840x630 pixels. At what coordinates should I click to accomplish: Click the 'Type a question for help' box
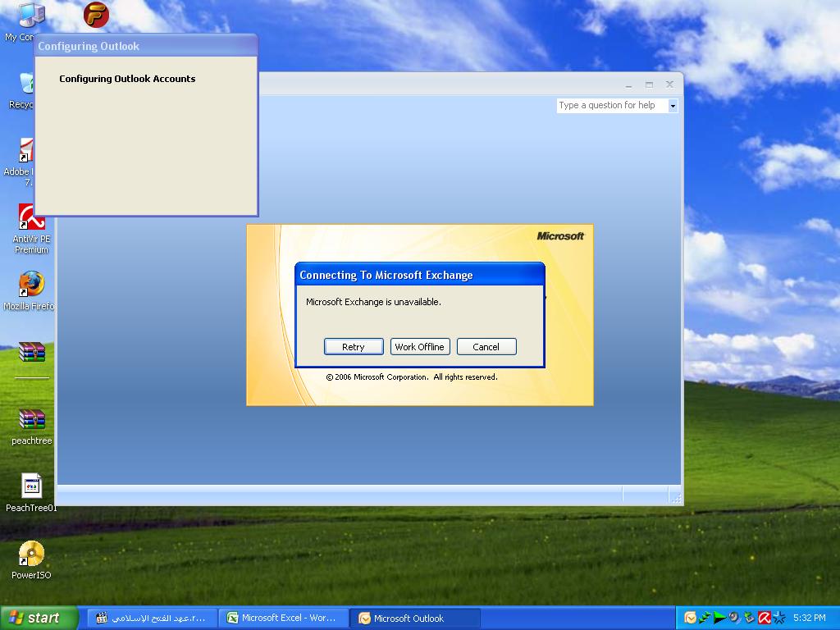tap(612, 106)
